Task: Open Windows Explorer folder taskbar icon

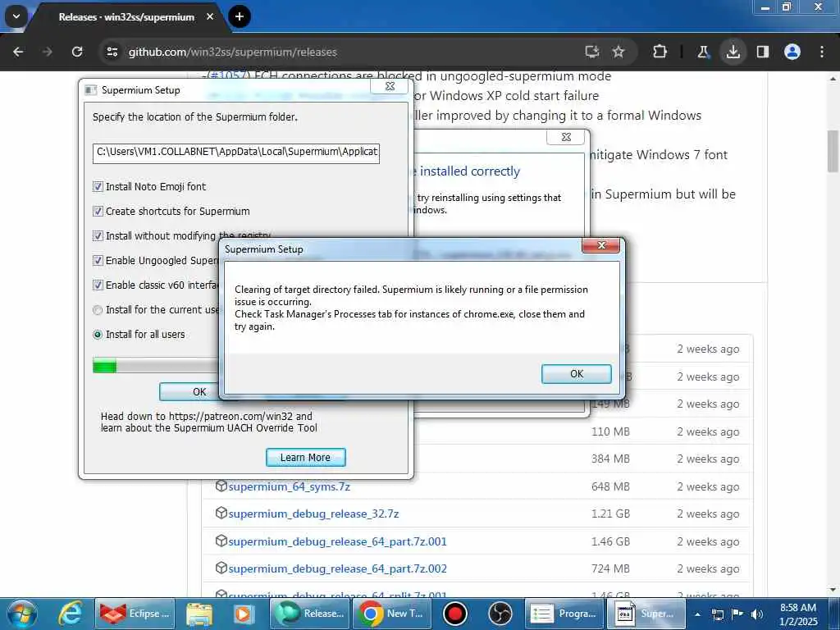Action: click(x=199, y=614)
